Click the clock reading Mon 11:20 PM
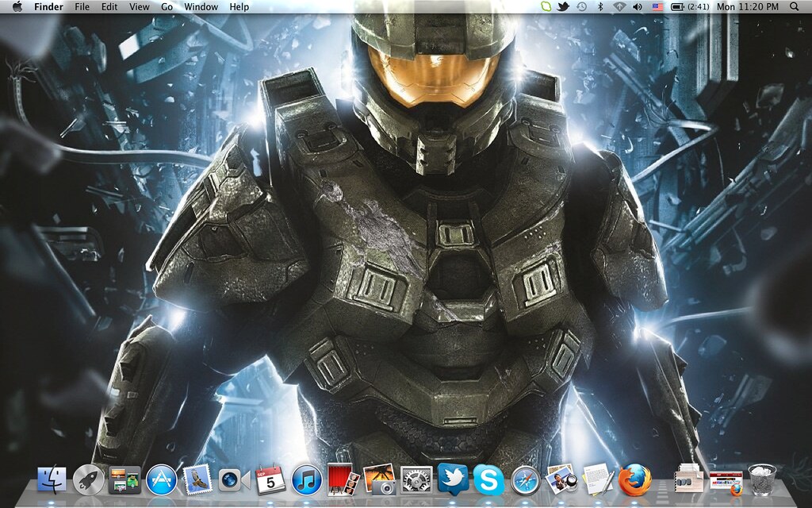 [747, 6]
